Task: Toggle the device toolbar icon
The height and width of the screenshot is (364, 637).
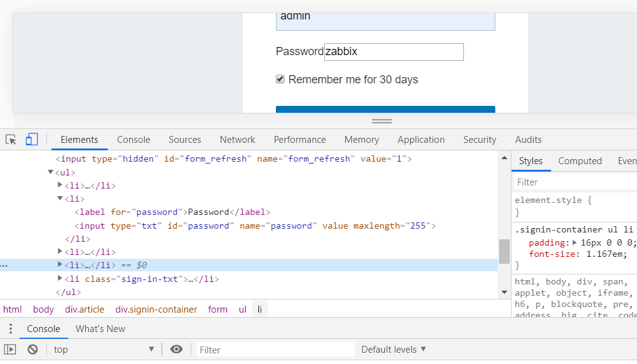Action: (x=31, y=140)
